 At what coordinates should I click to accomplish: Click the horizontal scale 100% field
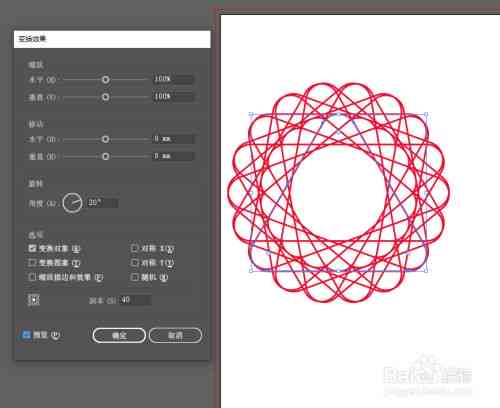coord(173,79)
